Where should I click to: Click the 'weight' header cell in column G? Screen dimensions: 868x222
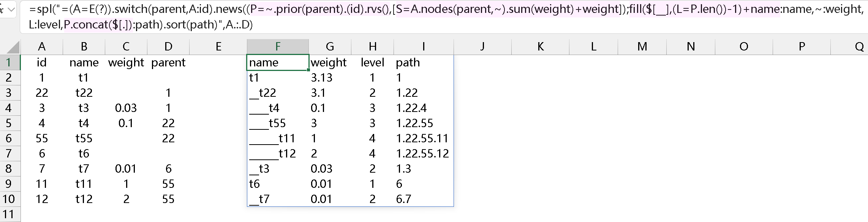click(329, 62)
